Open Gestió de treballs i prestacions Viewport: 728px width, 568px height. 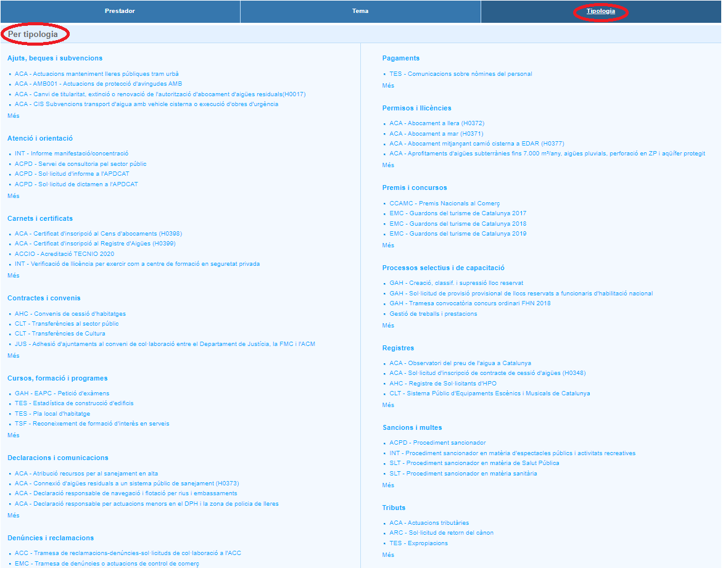433,314
